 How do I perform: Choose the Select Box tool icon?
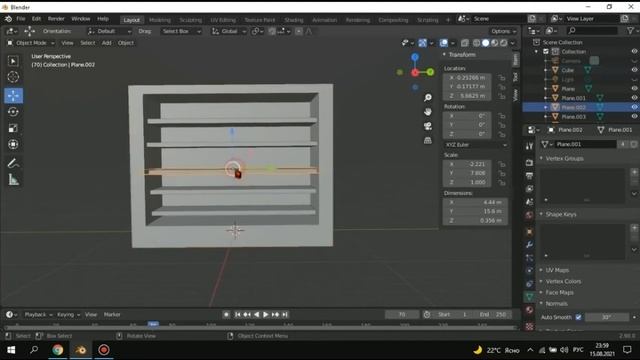[13, 61]
